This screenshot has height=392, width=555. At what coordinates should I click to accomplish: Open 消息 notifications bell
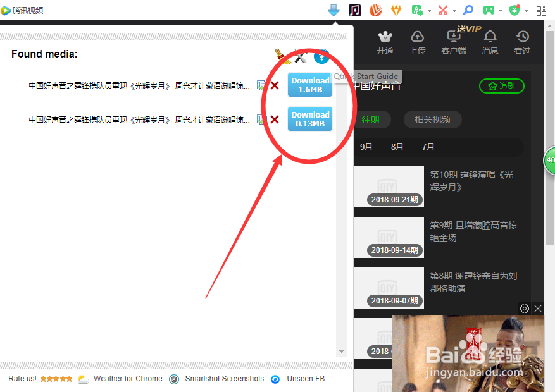(490, 37)
